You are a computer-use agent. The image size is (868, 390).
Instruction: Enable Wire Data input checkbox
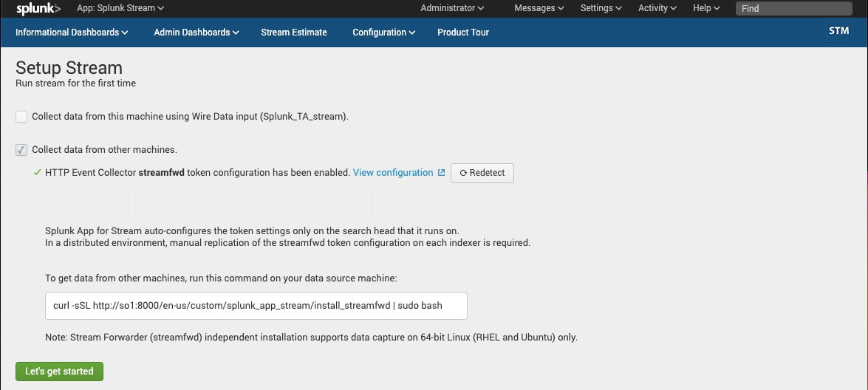[x=21, y=117]
